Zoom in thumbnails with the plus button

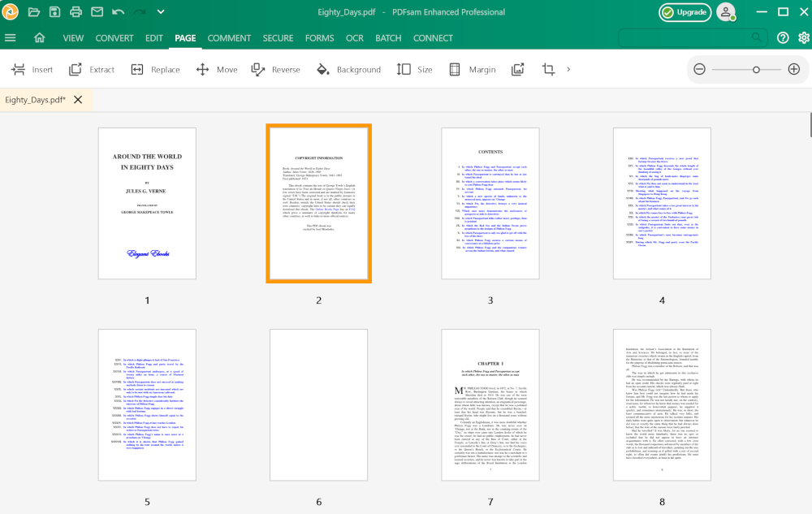[x=794, y=69]
